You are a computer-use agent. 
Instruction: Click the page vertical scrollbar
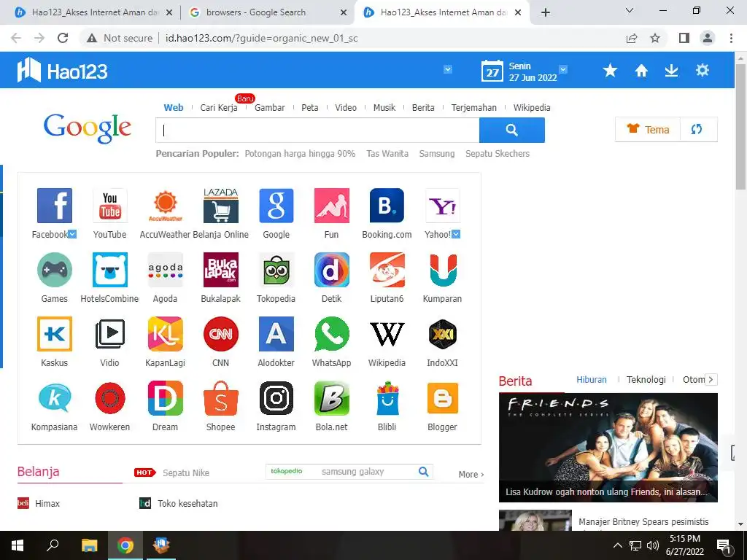click(741, 128)
